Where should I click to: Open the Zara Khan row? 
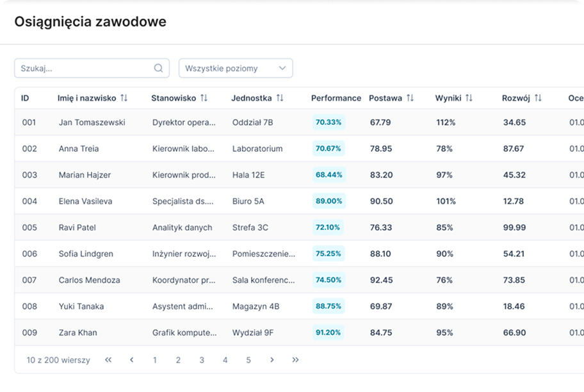point(299,332)
